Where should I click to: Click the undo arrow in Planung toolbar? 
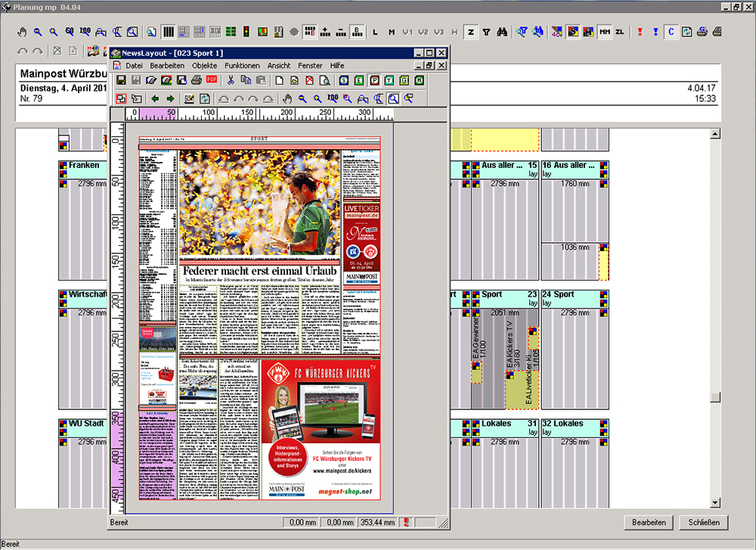(22, 51)
